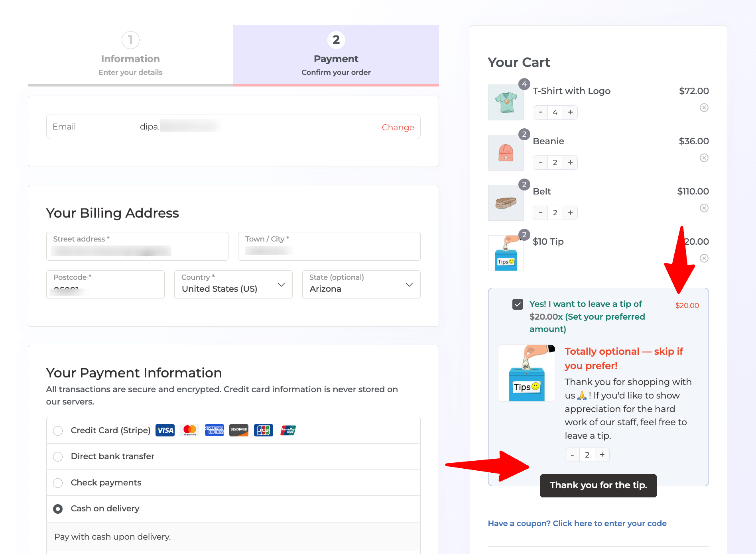Open the Belt product thumbnail
The width and height of the screenshot is (756, 554).
pyautogui.click(x=506, y=203)
